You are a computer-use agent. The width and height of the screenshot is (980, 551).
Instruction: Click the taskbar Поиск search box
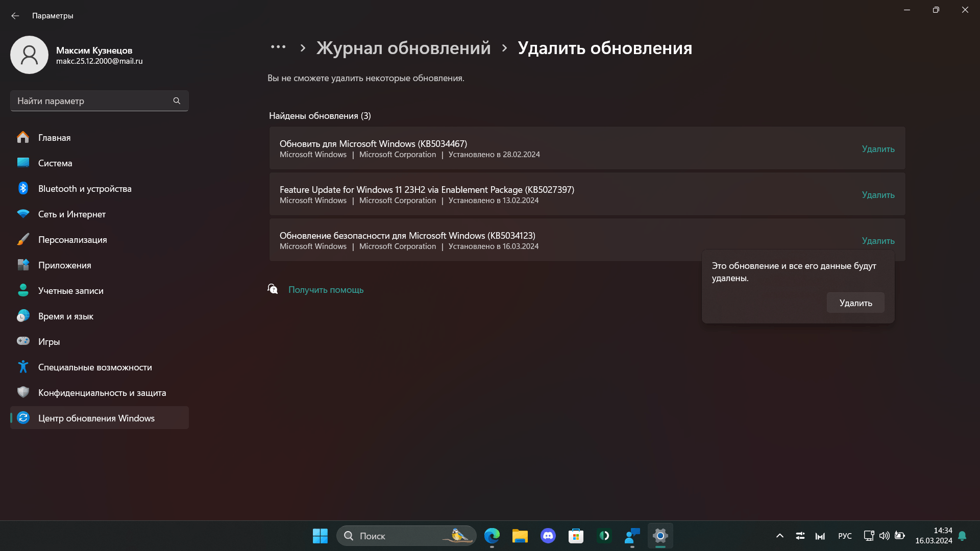click(x=406, y=536)
